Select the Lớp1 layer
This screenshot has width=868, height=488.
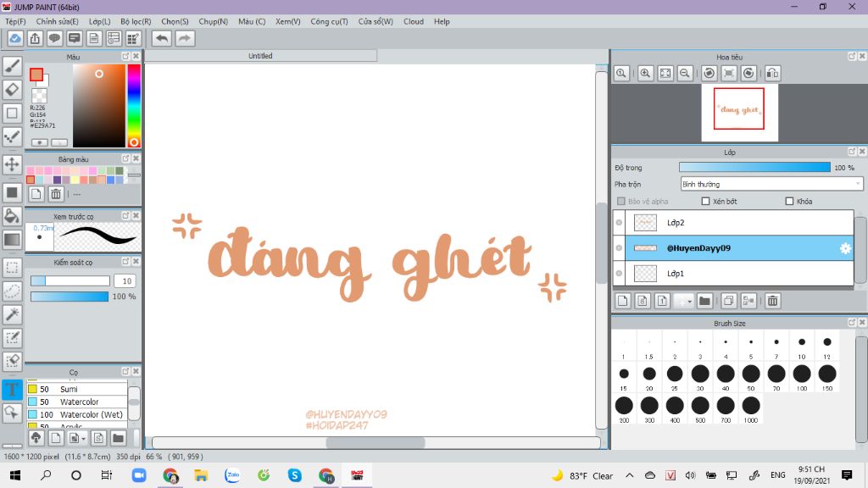coord(739,274)
